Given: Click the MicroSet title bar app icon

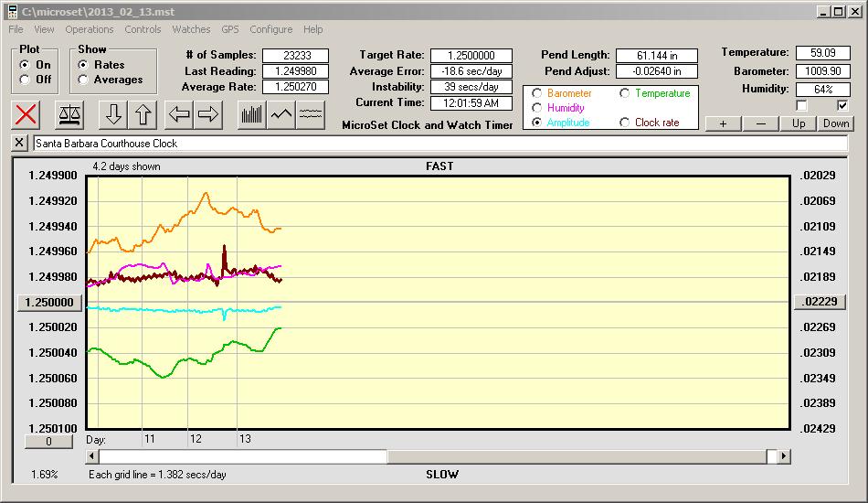Looking at the screenshot, I should pos(13,11).
